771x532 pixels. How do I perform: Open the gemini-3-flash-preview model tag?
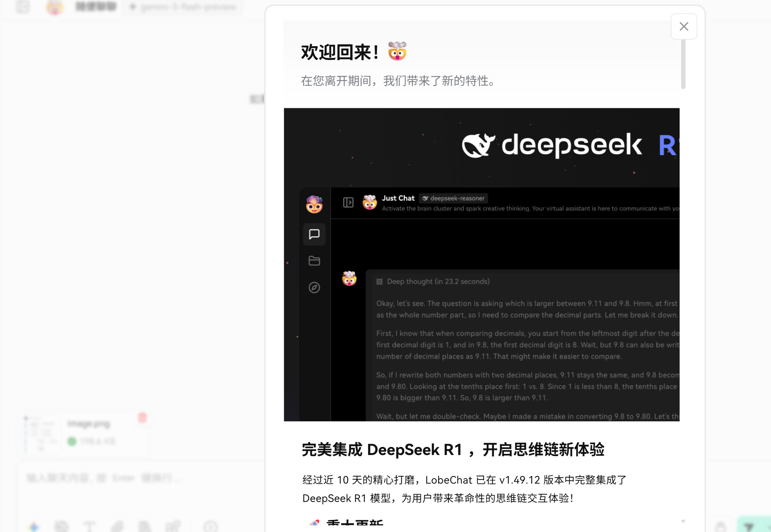(183, 7)
